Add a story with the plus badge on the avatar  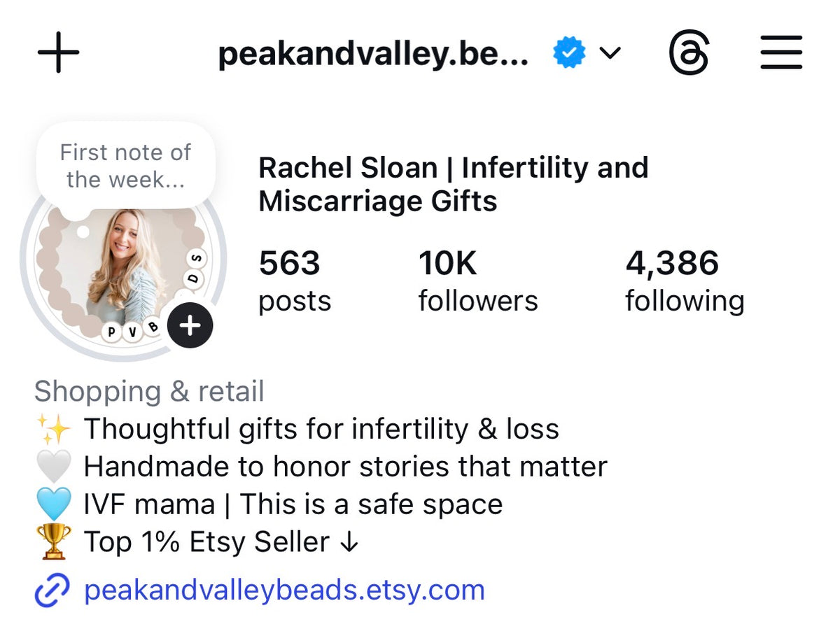tap(190, 325)
